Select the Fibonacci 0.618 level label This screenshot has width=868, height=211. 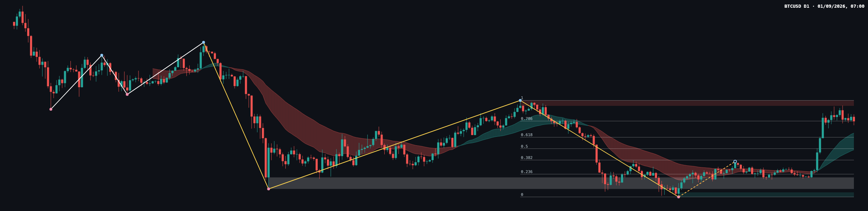[527, 135]
